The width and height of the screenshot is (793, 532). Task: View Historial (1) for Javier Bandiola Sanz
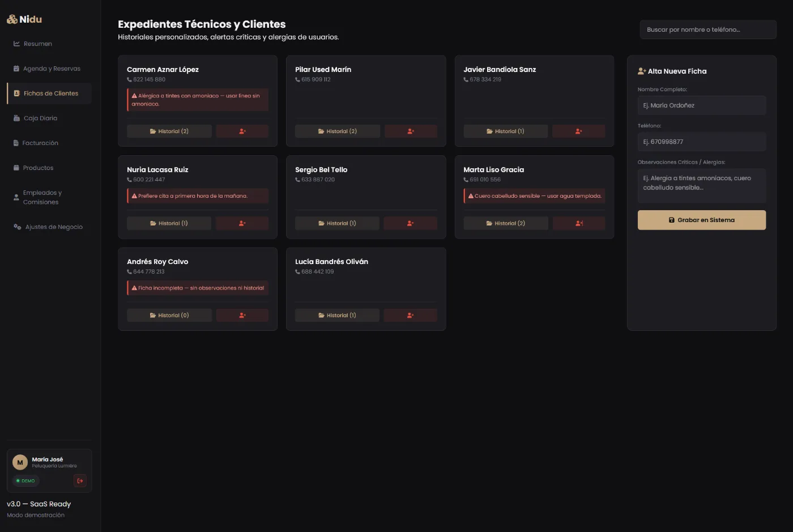(506, 131)
